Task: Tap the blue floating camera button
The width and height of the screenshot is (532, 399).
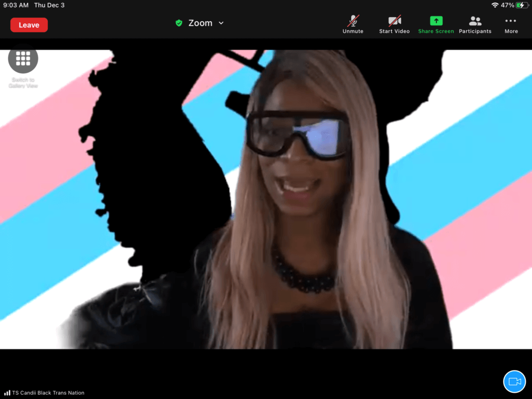Action: click(514, 381)
